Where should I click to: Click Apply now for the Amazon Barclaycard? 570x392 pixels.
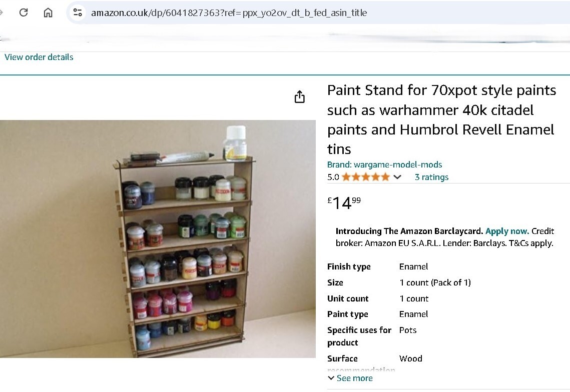[507, 231]
